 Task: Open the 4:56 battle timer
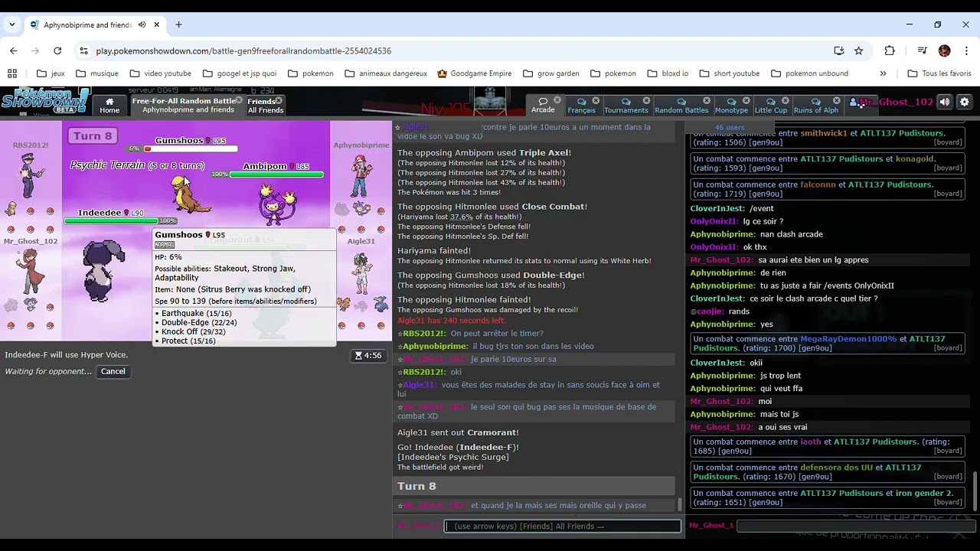tap(367, 355)
